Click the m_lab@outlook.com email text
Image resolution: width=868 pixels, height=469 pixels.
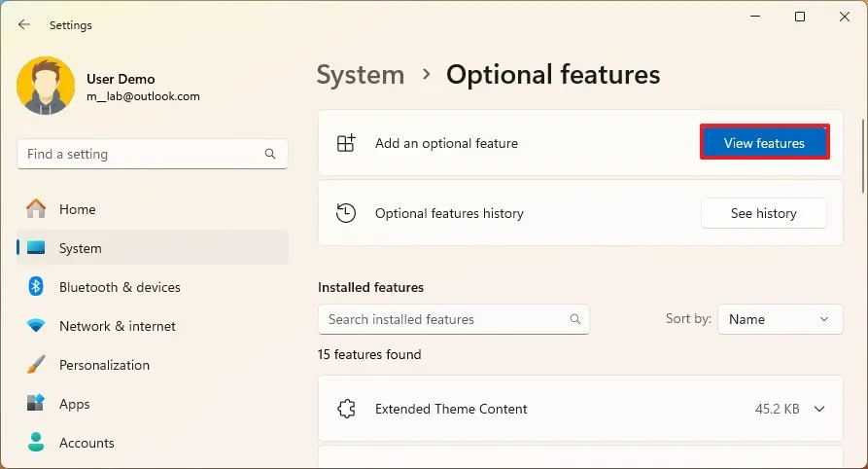coord(143,96)
